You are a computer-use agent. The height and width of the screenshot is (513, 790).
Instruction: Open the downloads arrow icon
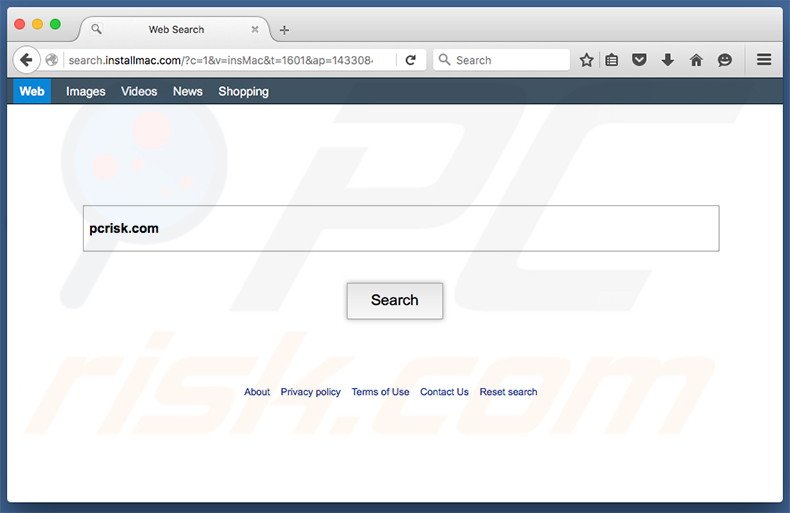[x=668, y=60]
